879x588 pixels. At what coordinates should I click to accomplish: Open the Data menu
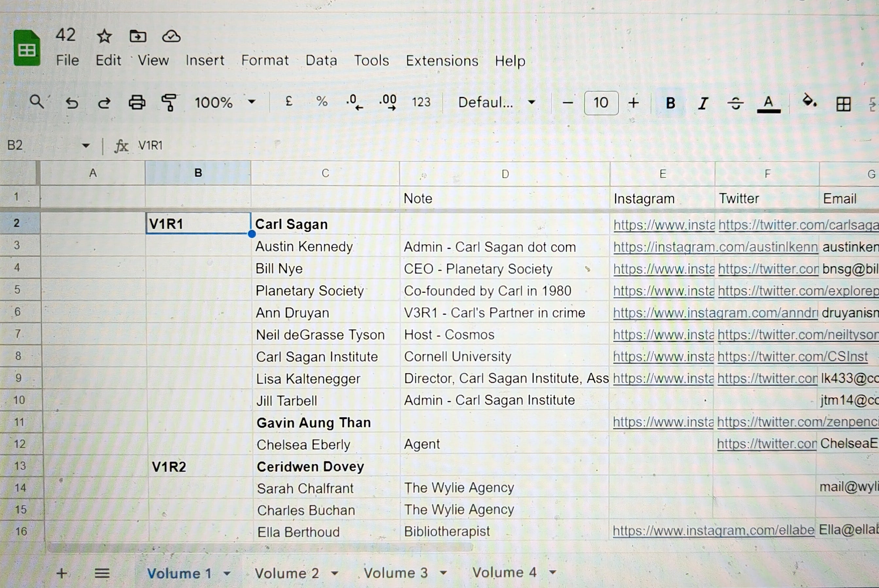[321, 60]
